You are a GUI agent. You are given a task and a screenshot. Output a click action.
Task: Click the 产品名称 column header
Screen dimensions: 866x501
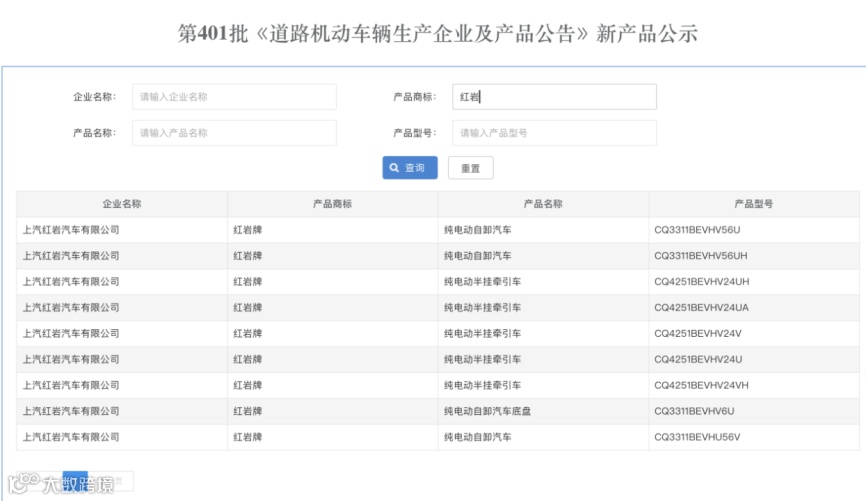click(x=543, y=204)
